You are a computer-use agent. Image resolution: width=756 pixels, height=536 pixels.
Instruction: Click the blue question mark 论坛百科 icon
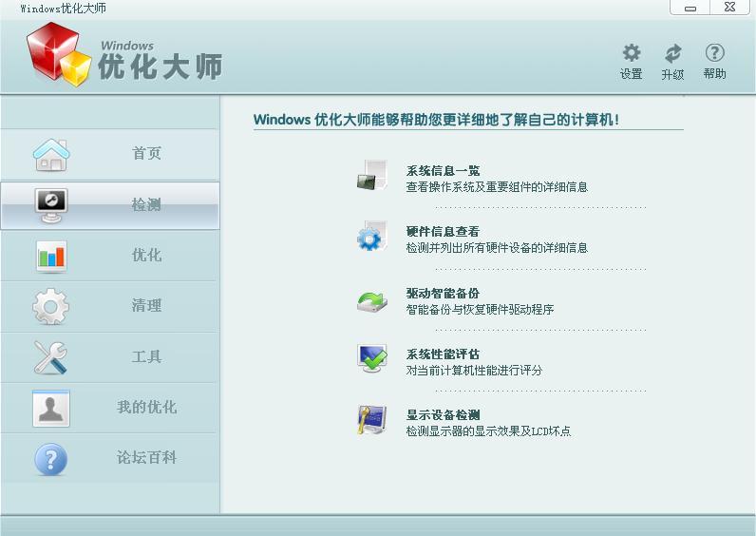[x=51, y=459]
